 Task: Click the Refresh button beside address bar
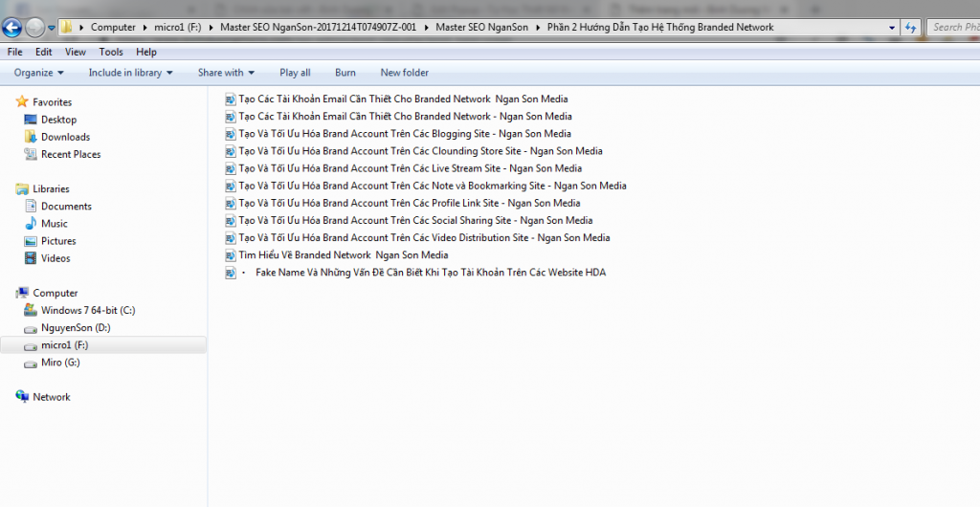pos(911,28)
